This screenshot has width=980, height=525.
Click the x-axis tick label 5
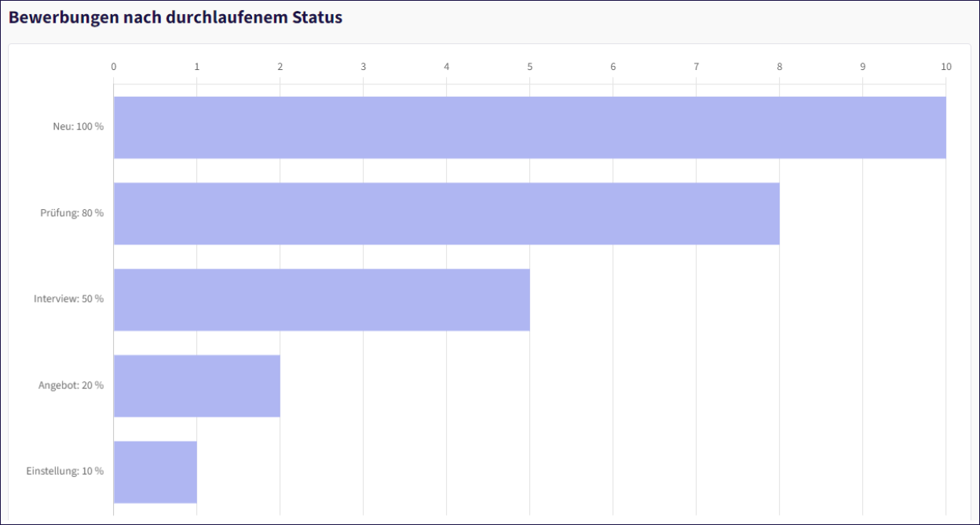[530, 67]
